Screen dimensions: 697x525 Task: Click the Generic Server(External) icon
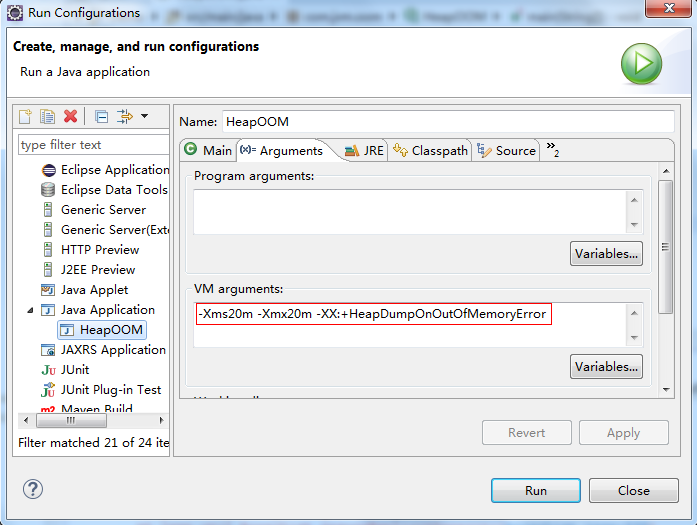click(x=48, y=229)
